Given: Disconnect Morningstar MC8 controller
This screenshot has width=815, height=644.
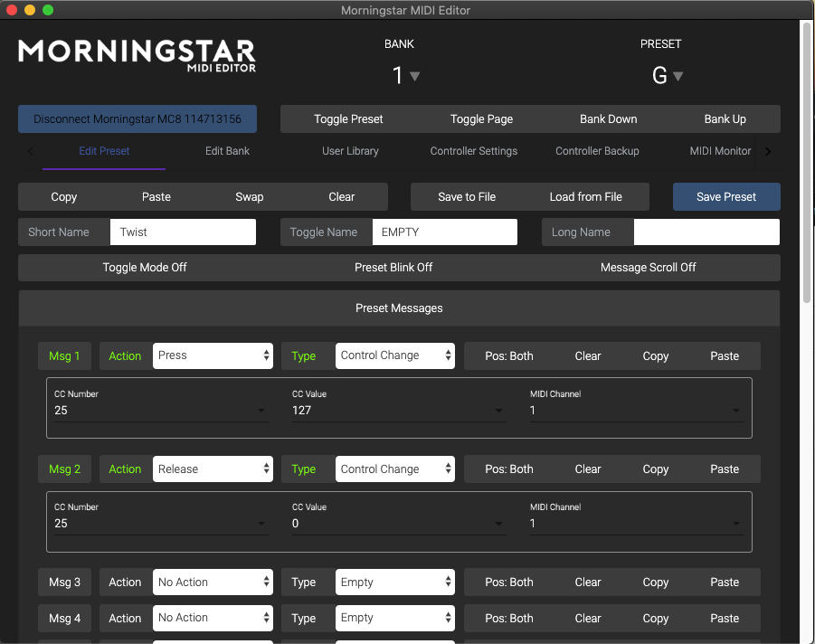Looking at the screenshot, I should (137, 119).
